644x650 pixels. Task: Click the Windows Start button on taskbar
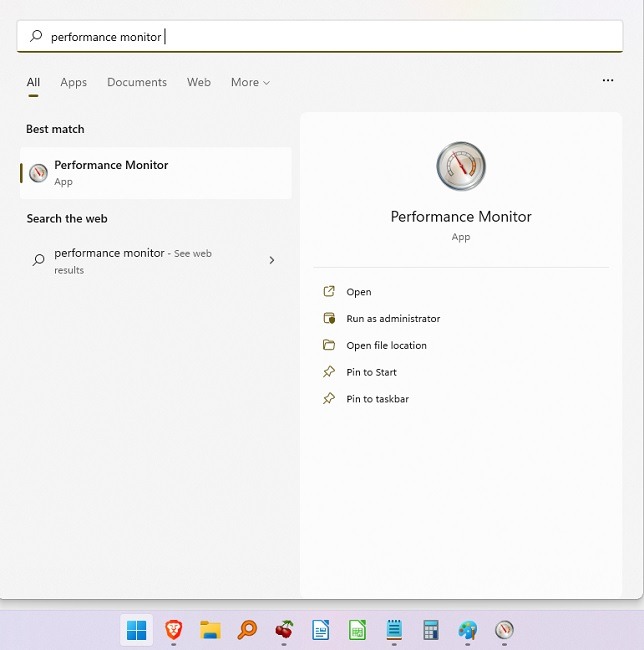(136, 630)
